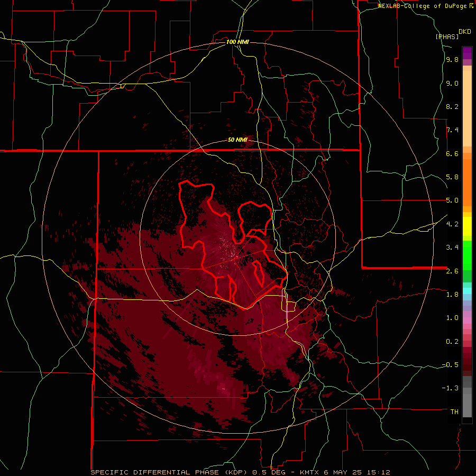The height and width of the screenshot is (476, 476).
Task: Click the 8.2 scale value
Action: tap(452, 106)
